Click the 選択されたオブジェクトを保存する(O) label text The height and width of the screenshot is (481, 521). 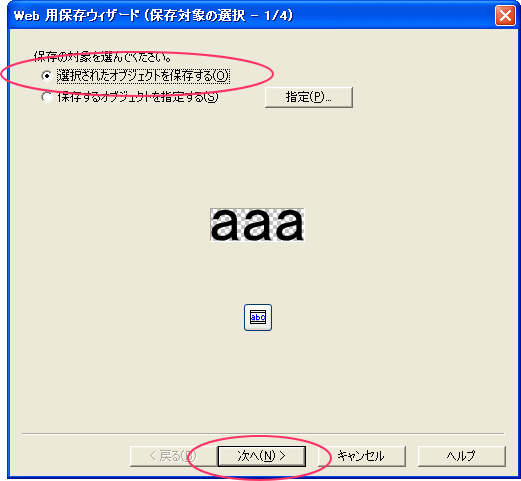pos(143,76)
